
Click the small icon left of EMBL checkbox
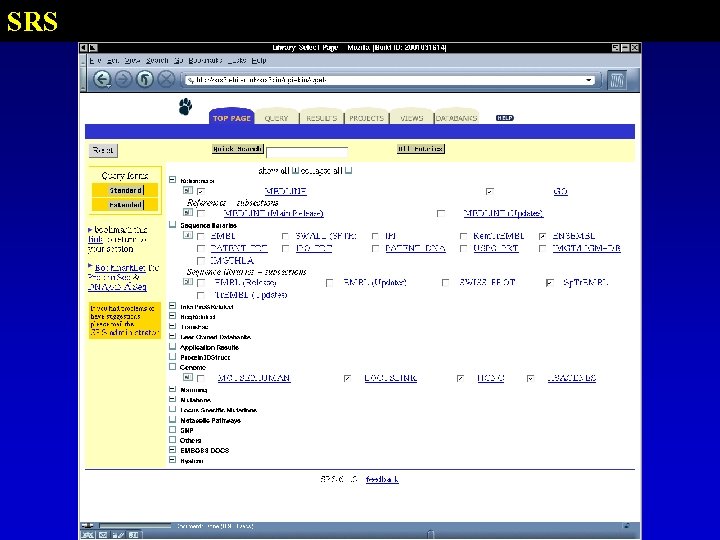coord(187,235)
